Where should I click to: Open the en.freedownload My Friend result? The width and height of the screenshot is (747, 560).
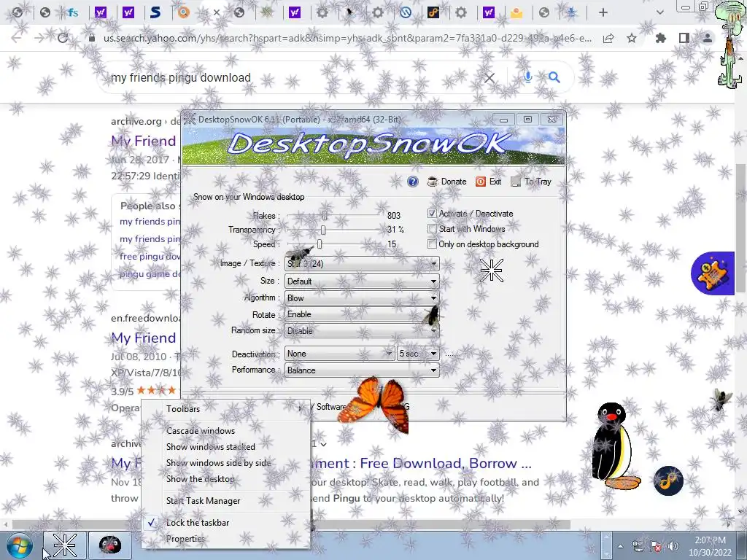144,338
